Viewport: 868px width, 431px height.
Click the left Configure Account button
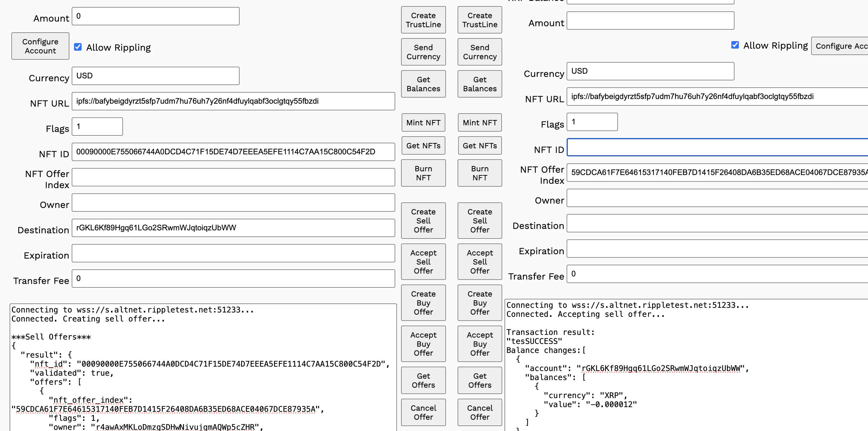[40, 46]
